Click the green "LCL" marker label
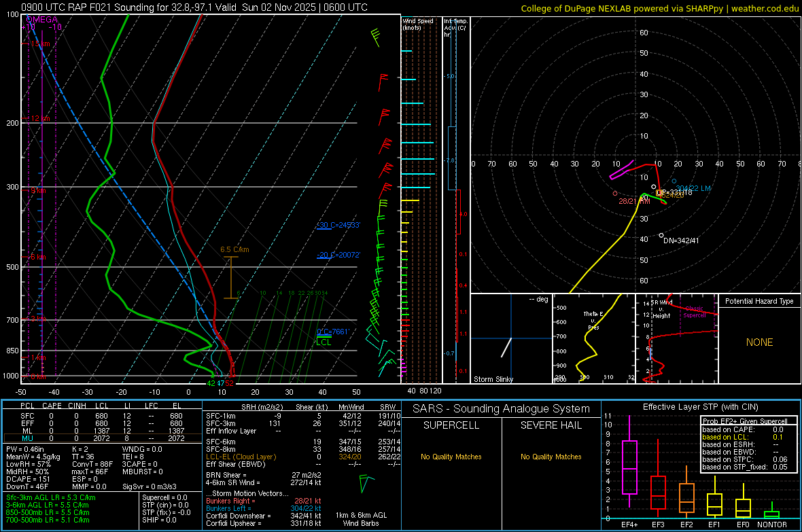 click(324, 342)
